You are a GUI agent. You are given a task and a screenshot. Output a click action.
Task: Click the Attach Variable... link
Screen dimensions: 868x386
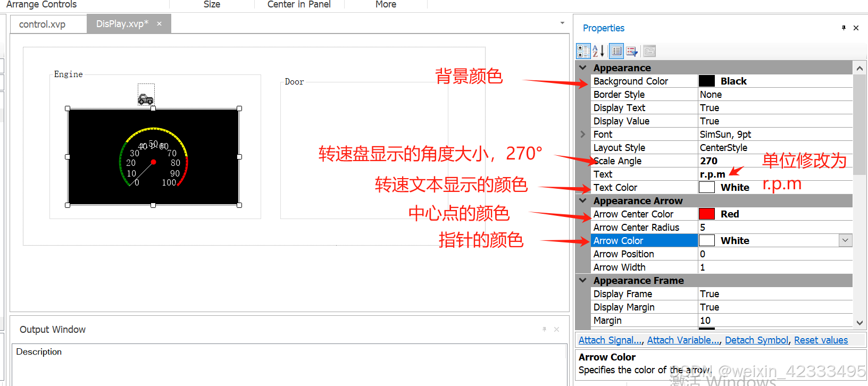(683, 340)
